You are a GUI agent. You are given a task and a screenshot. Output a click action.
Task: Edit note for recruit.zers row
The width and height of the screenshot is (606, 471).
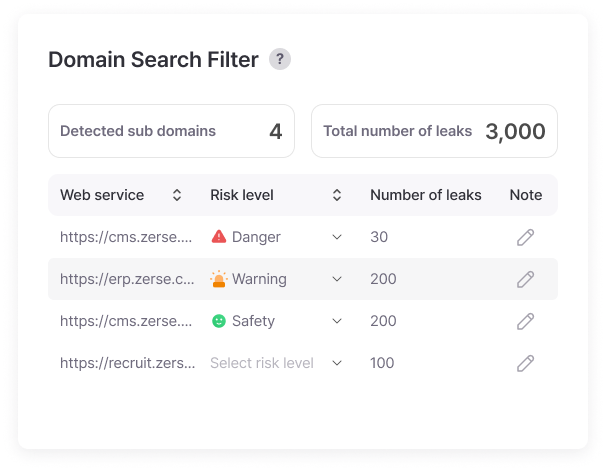pyautogui.click(x=526, y=364)
